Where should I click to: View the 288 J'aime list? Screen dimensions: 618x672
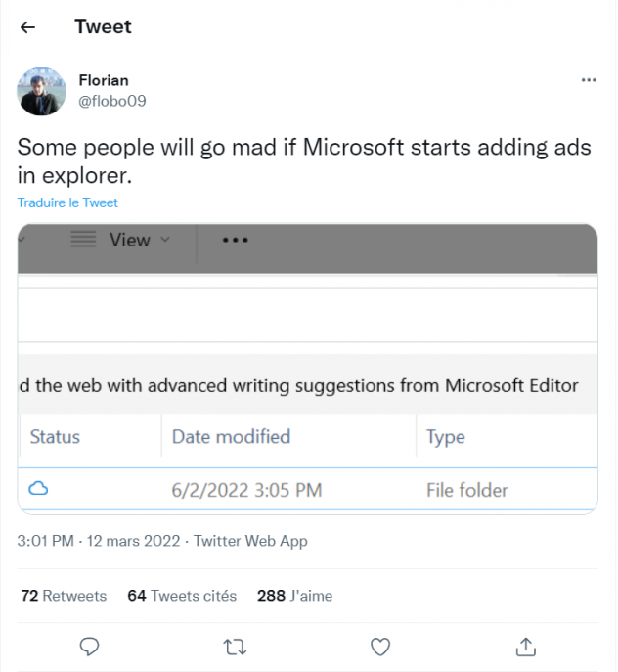pos(294,595)
